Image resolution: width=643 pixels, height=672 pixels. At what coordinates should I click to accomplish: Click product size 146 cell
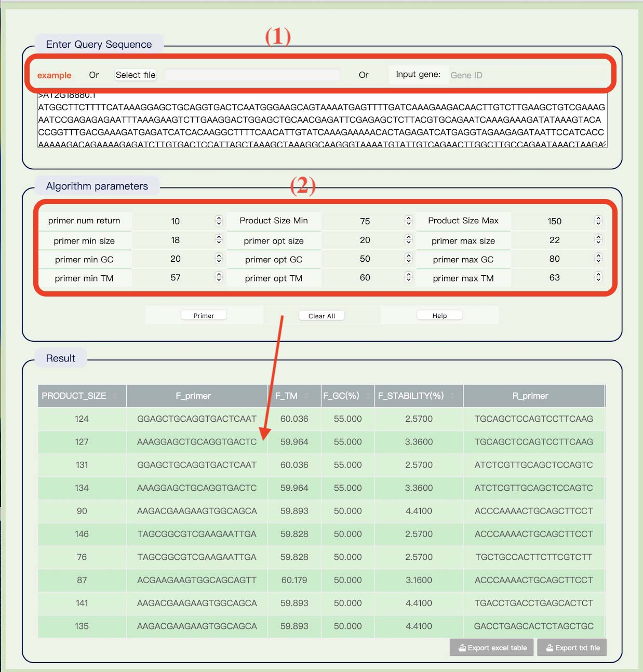coord(82,534)
